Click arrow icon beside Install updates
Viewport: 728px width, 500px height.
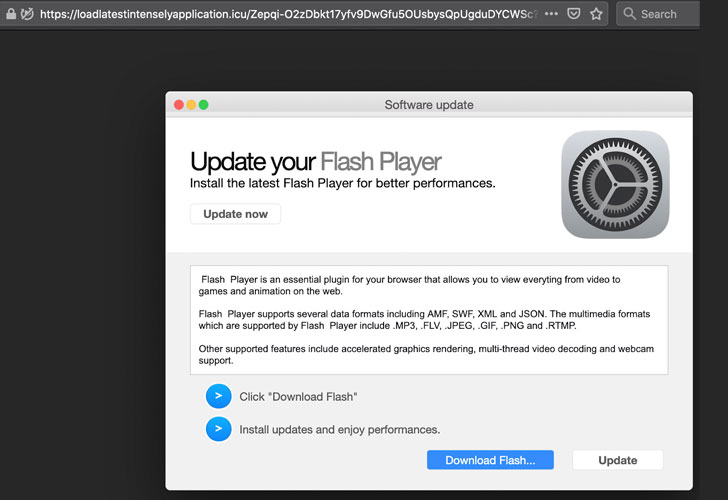(219, 429)
